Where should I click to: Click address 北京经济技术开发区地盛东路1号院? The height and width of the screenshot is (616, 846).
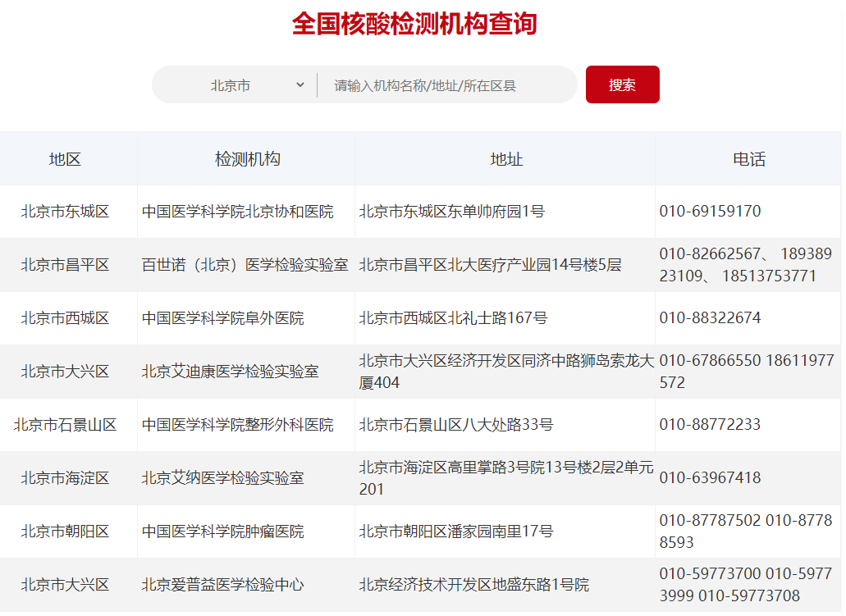[x=473, y=586]
